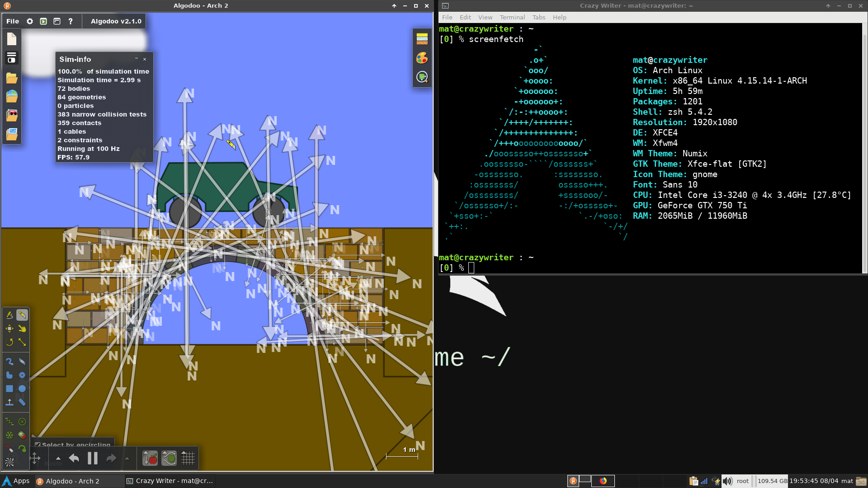This screenshot has width=868, height=488.
Task: Toggle gravity with the apple button
Action: [150, 459]
